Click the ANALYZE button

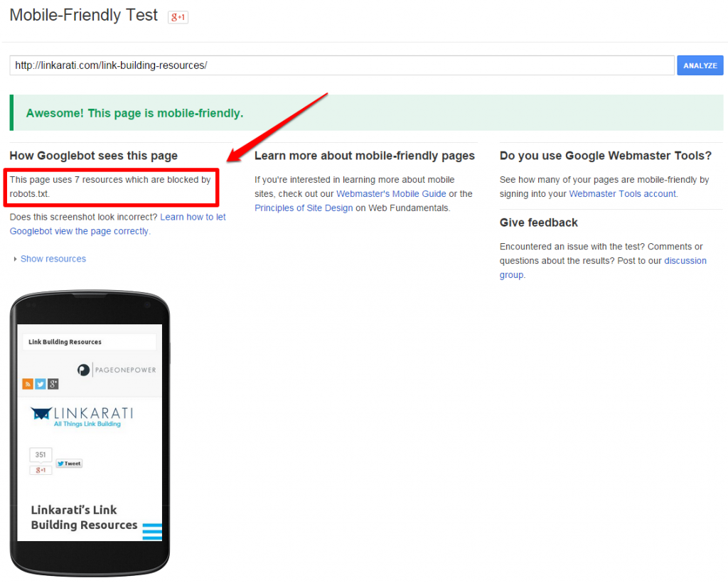click(x=700, y=65)
